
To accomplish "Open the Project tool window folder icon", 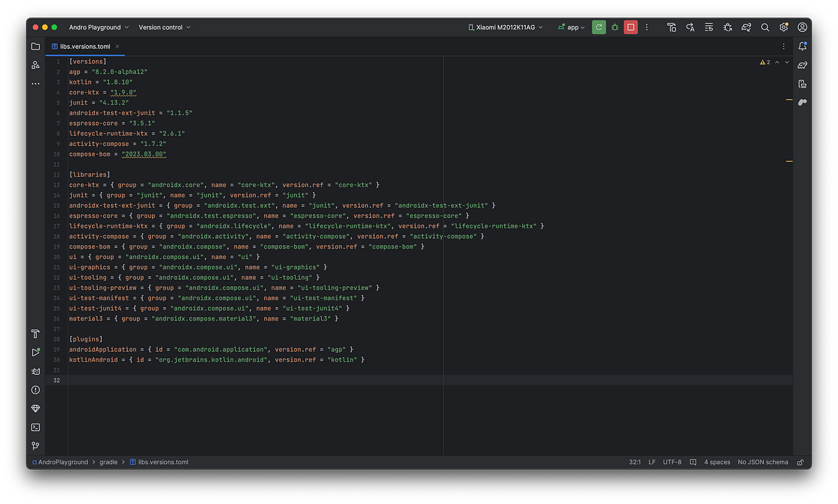I will (x=35, y=45).
